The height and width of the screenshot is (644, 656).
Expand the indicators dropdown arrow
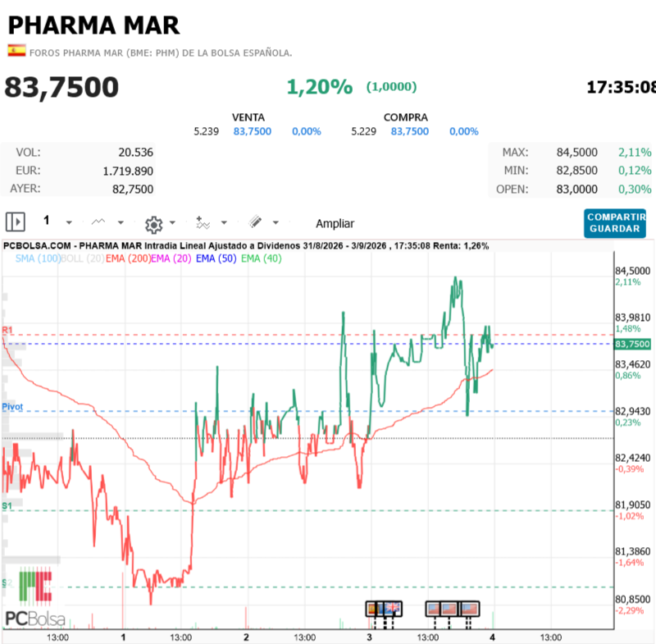(x=224, y=222)
